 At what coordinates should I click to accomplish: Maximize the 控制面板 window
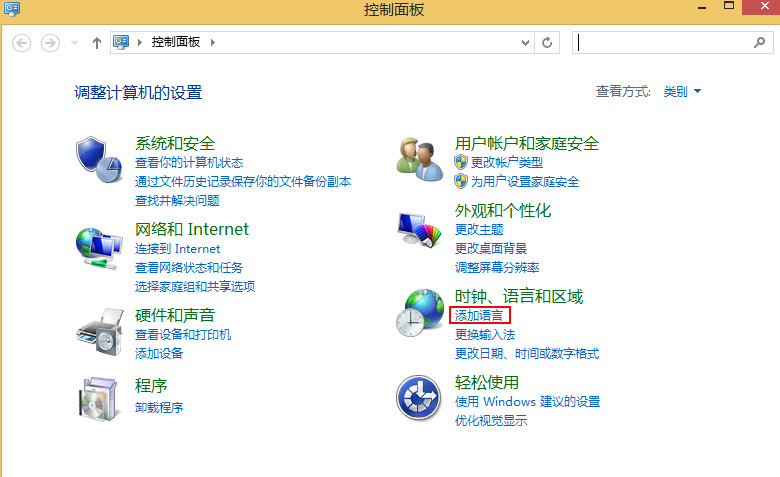[729, 6]
